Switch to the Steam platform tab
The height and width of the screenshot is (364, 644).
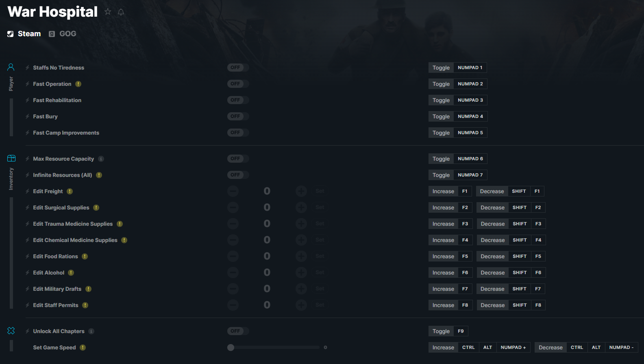pos(24,34)
